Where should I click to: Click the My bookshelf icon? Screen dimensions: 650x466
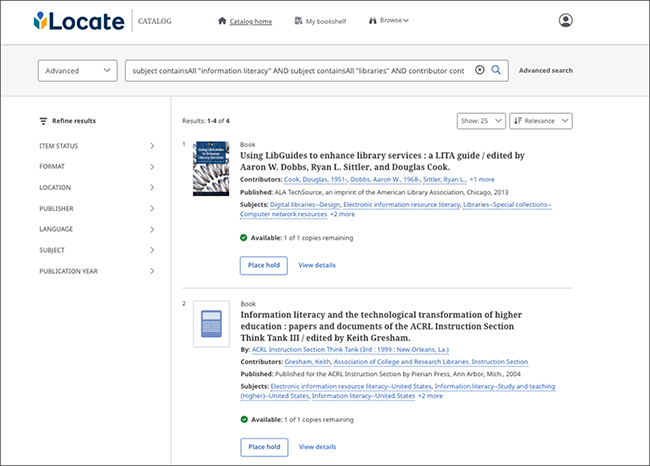pyautogui.click(x=298, y=21)
